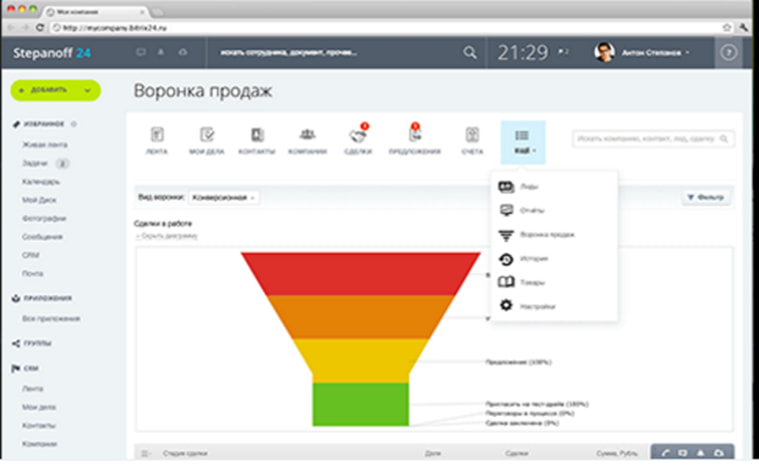Click the bell icon in bottom-right panel
759x470 pixels.
tap(700, 453)
